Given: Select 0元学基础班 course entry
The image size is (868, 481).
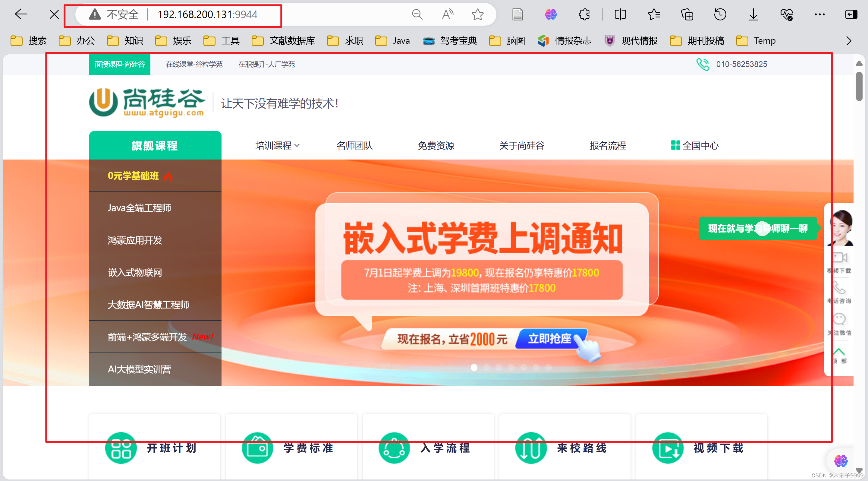Looking at the screenshot, I should point(155,176).
